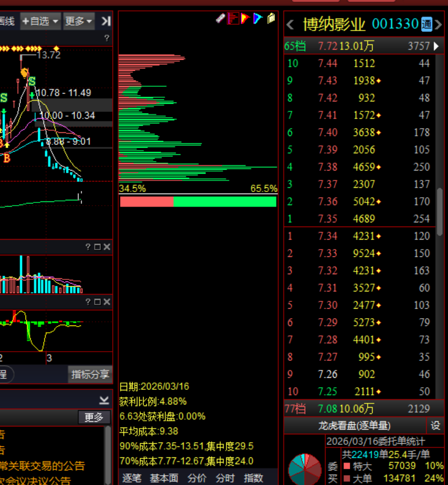Click yellow diamond event marker above 13.72
This screenshot has width=448, height=485.
(x=56, y=49)
